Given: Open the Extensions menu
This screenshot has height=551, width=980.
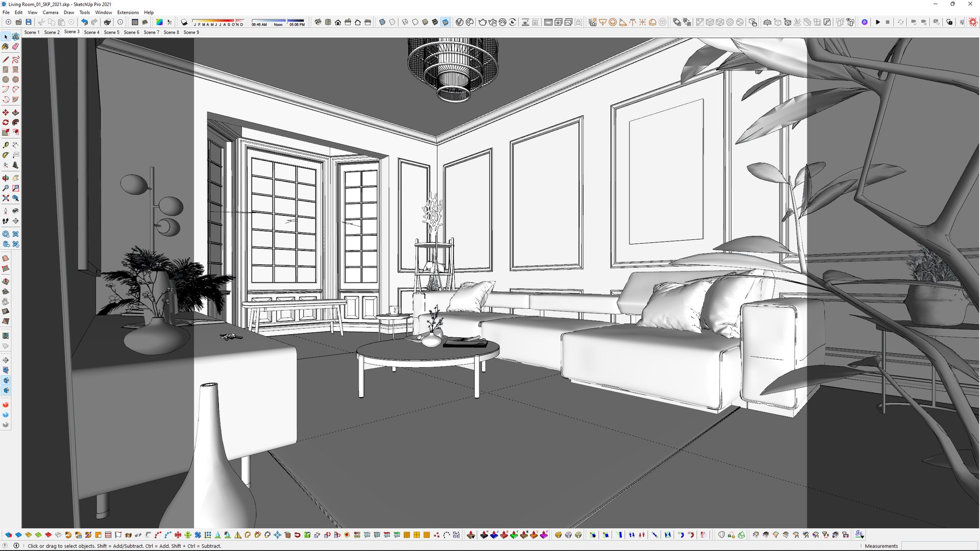Looking at the screenshot, I should [128, 12].
